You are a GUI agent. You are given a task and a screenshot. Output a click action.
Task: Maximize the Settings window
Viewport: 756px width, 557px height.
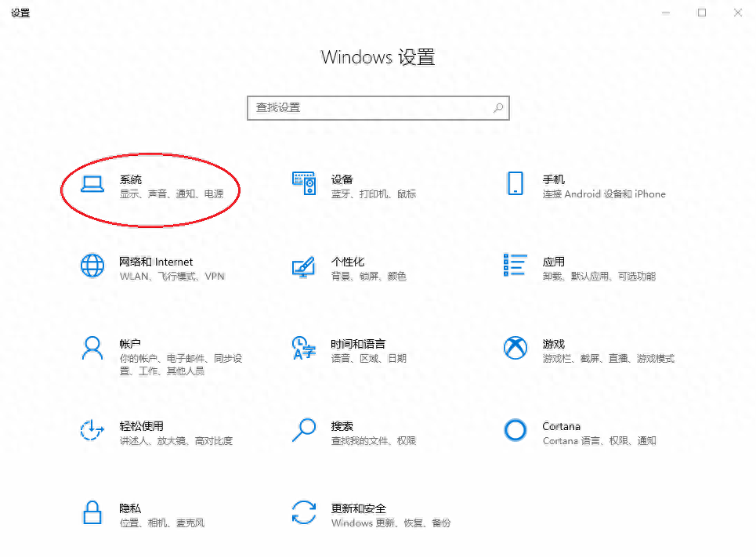pos(702,13)
